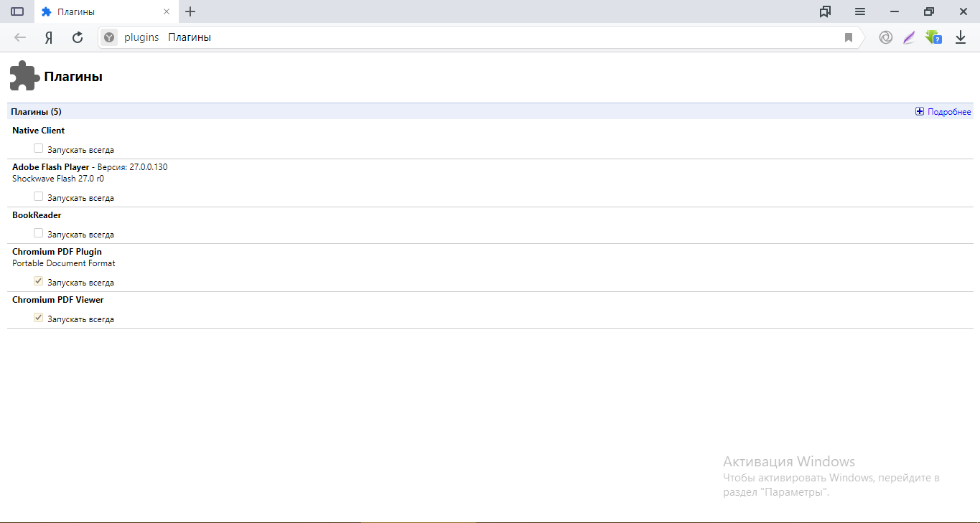This screenshot has height=523, width=980.
Task: Restore down the browser window
Action: (929, 11)
